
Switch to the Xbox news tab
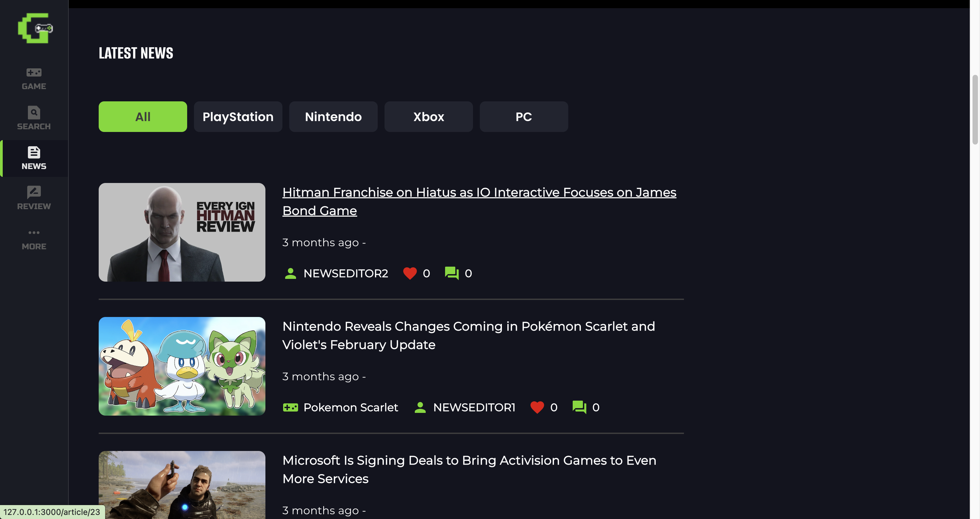click(x=429, y=117)
